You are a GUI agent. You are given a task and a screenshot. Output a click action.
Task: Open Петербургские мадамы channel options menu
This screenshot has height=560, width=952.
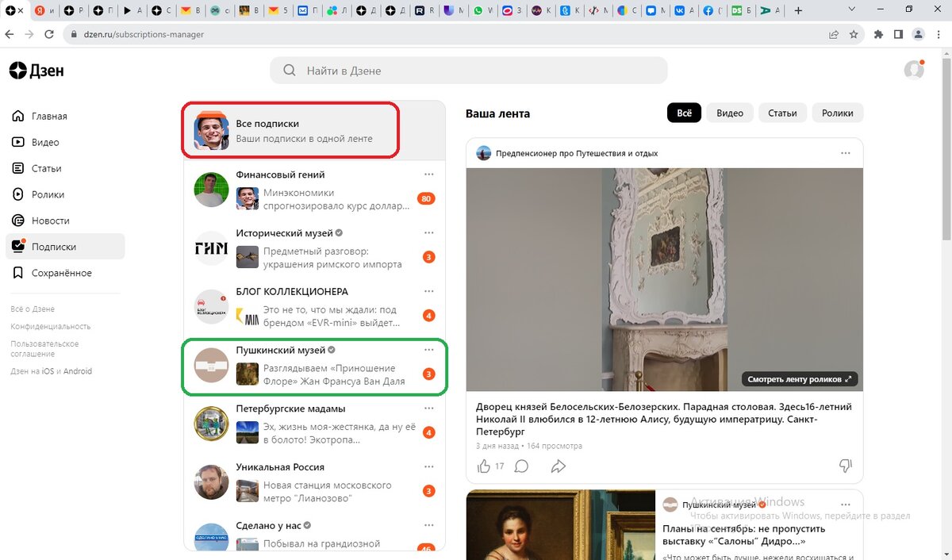click(429, 408)
